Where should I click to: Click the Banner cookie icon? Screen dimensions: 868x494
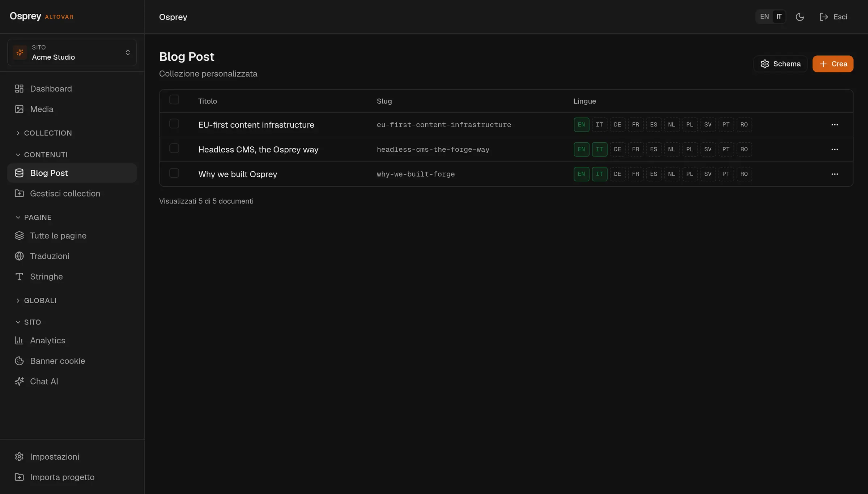(x=19, y=361)
